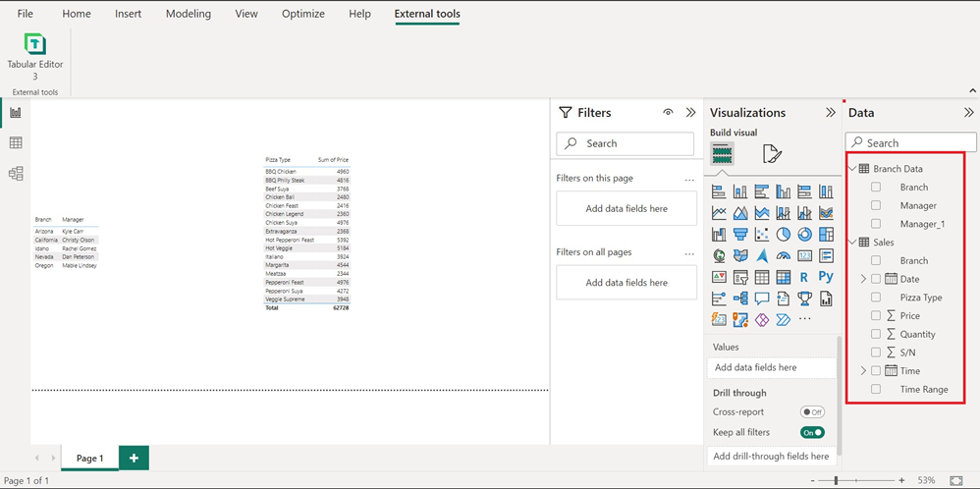Image resolution: width=980 pixels, height=489 pixels.
Task: Switch to the Insert ribbon tab
Action: [x=128, y=13]
